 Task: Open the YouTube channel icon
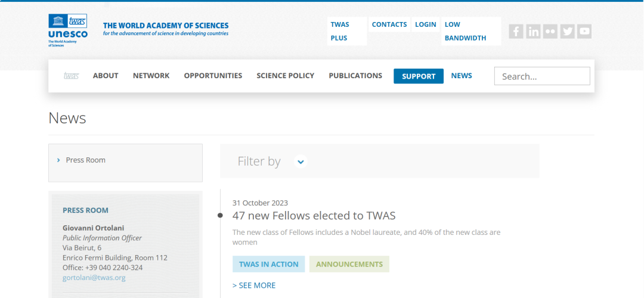coord(584,32)
